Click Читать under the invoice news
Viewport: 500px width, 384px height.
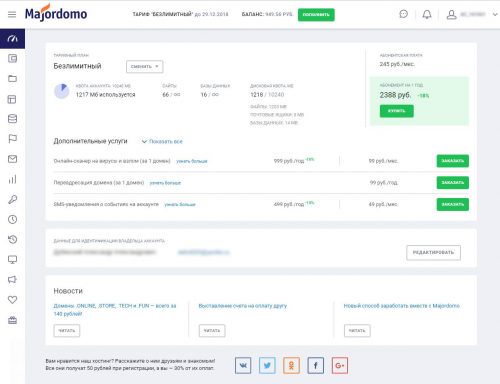(x=212, y=331)
